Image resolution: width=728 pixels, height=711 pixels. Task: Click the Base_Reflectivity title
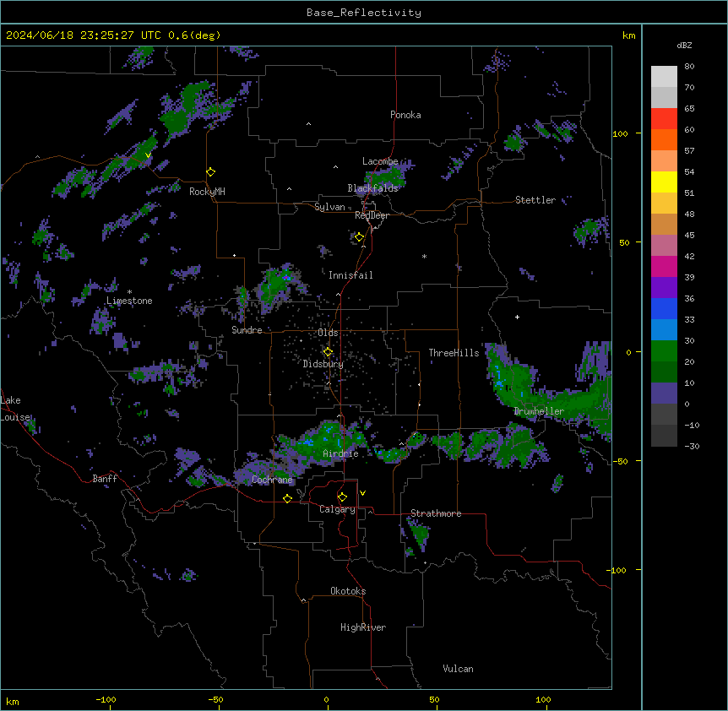click(364, 13)
